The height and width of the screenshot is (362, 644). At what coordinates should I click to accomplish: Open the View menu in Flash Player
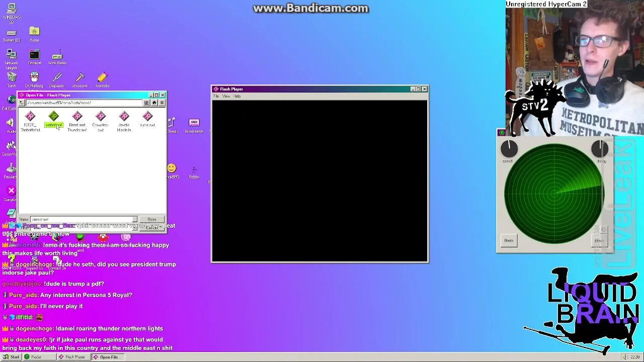point(226,96)
